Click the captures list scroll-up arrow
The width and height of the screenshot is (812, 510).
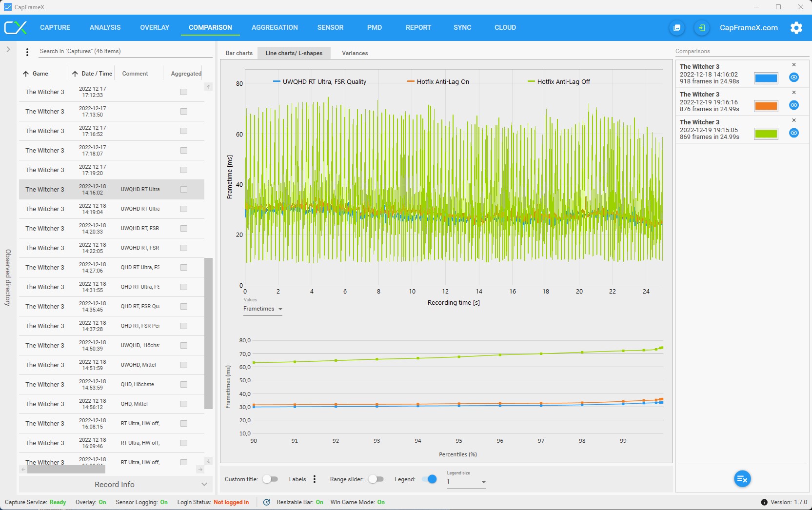(x=209, y=87)
